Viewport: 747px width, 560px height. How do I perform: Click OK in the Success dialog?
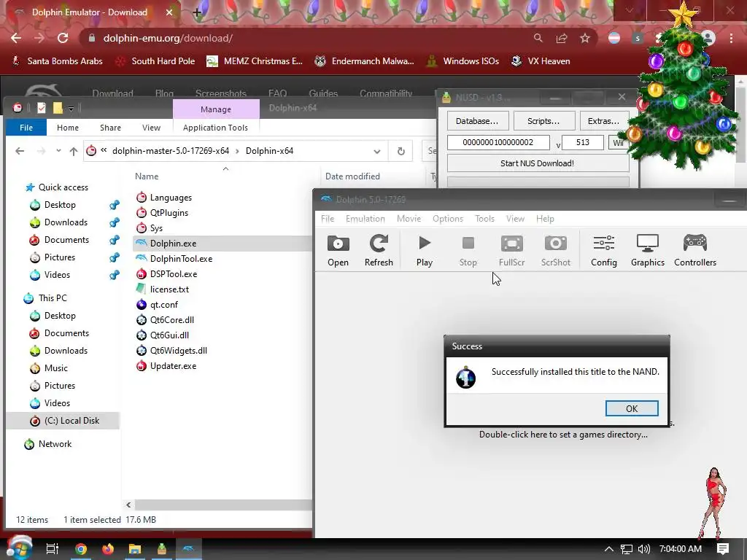click(632, 408)
